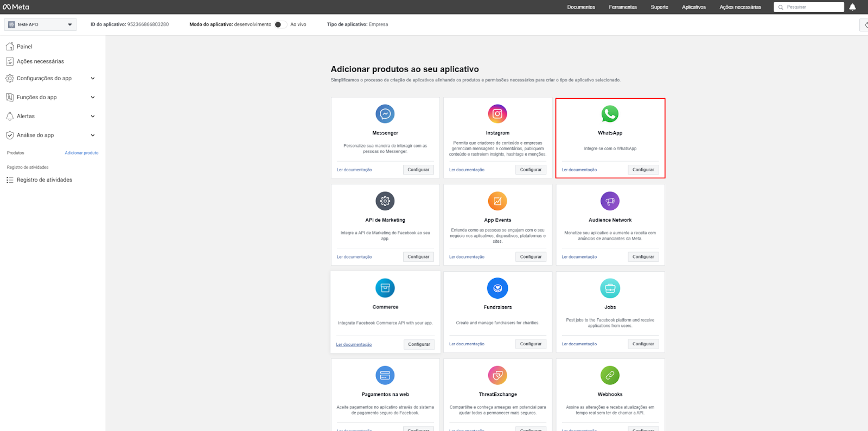Click the Audience Network megaphone icon
This screenshot has height=431, width=868.
coord(610,201)
